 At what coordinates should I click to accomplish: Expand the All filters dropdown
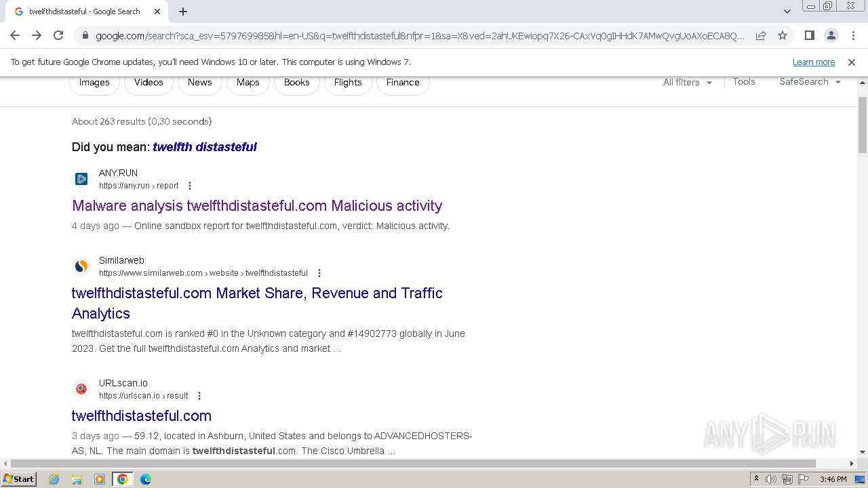688,82
